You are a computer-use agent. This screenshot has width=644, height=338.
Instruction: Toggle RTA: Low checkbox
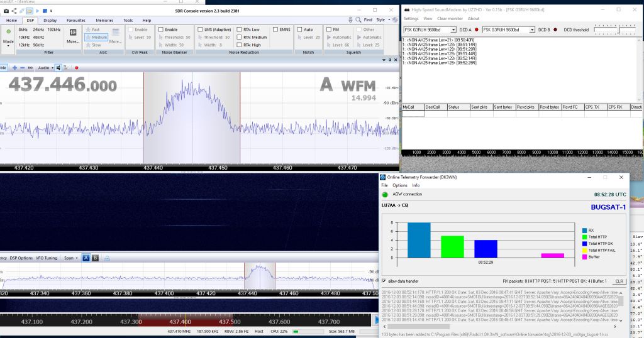tap(239, 30)
